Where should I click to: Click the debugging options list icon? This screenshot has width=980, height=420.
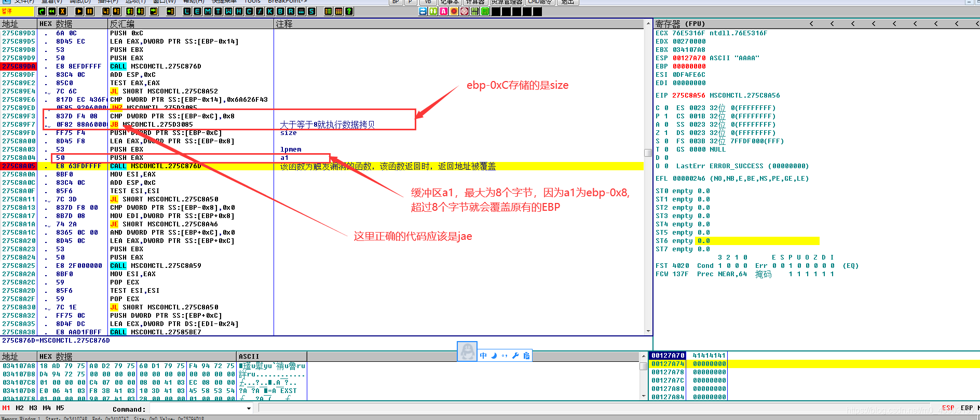coord(328,11)
